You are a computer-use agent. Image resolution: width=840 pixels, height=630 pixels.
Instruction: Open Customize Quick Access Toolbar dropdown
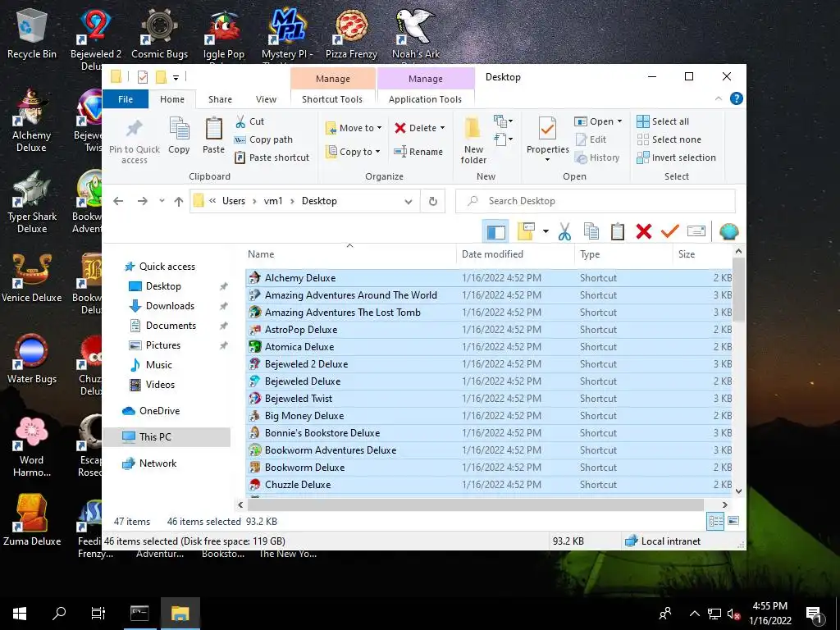coord(176,78)
